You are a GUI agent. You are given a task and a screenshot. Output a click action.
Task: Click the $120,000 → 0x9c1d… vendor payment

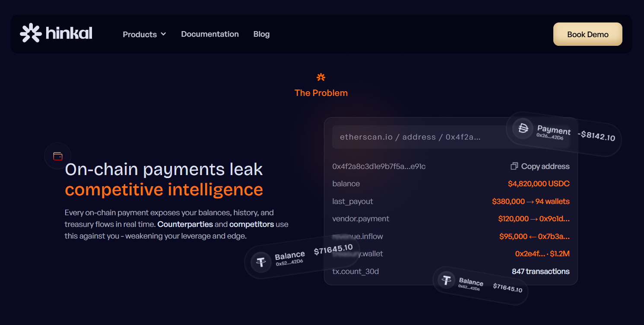pos(534,219)
